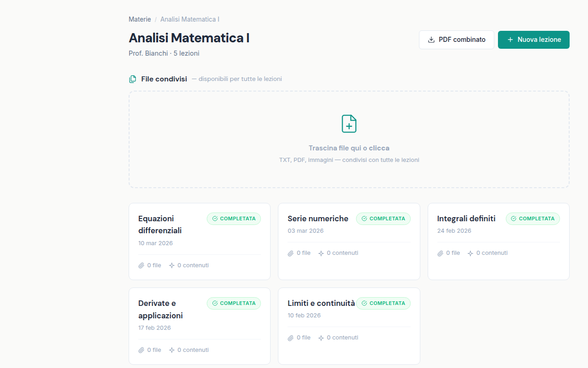This screenshot has height=368, width=588.
Task: Toggle COMPLETATA status on Limiti e continuità
Action: (383, 303)
